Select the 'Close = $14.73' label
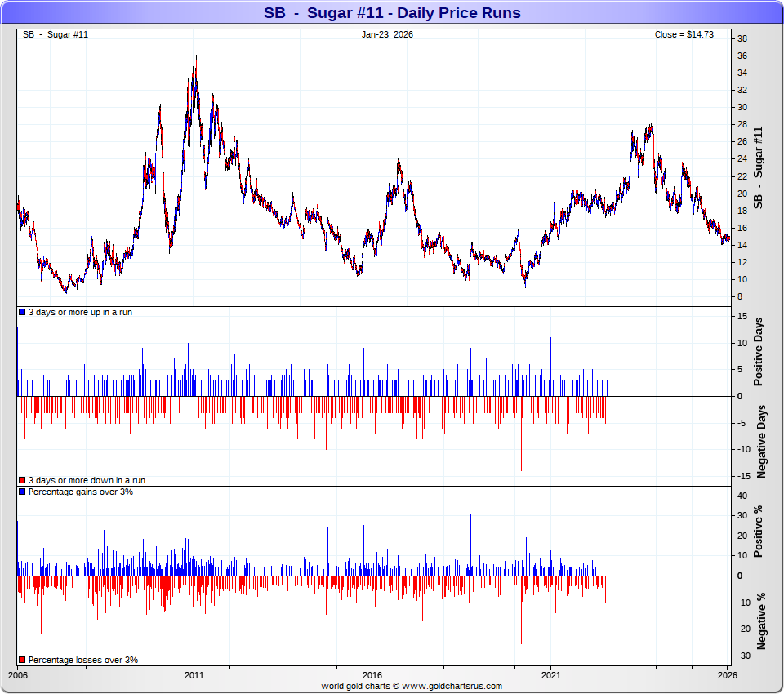The height and width of the screenshot is (694, 784). [684, 34]
